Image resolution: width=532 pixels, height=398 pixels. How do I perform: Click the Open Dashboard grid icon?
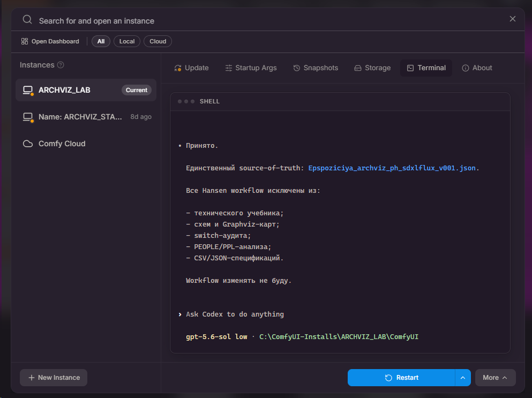pyautogui.click(x=25, y=41)
